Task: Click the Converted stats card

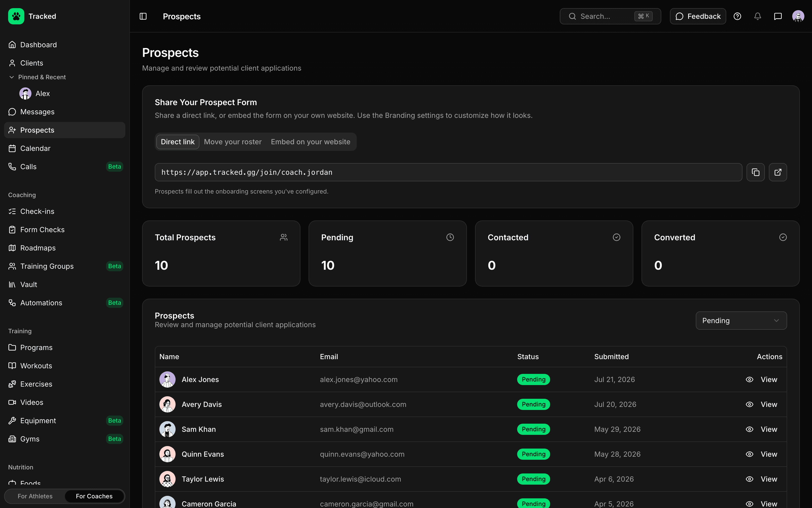Action: 720,254
